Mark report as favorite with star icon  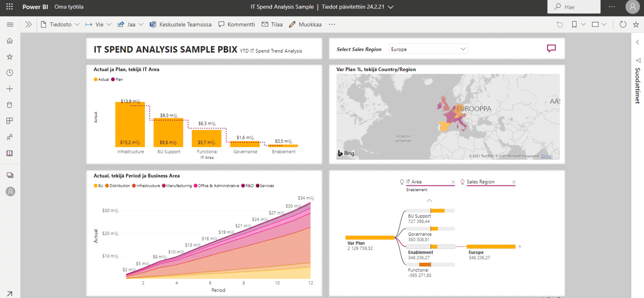tap(636, 25)
